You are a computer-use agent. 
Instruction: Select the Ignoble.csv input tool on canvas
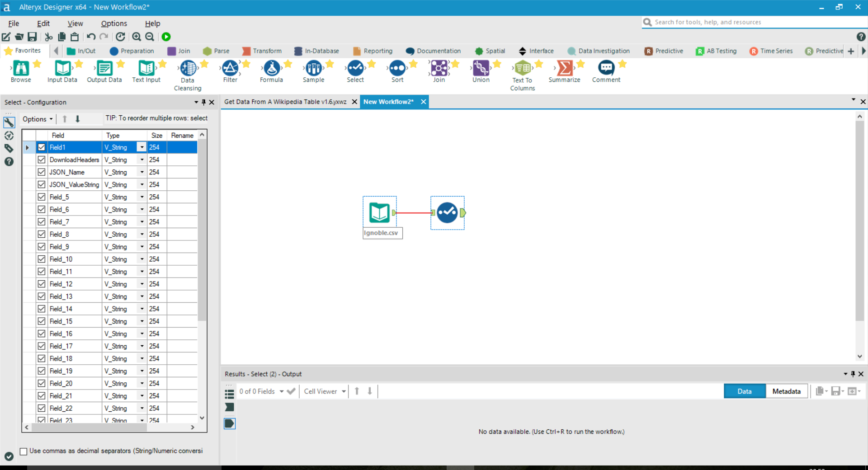pos(379,213)
